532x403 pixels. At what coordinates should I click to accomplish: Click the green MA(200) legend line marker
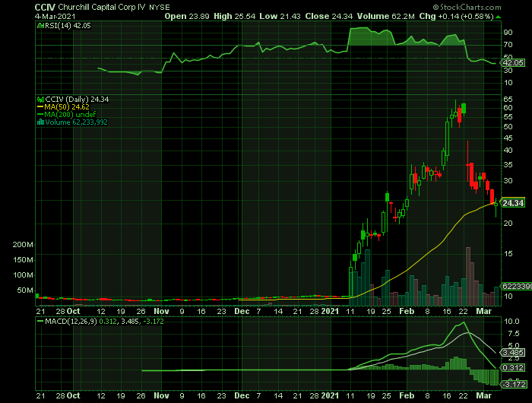point(41,114)
